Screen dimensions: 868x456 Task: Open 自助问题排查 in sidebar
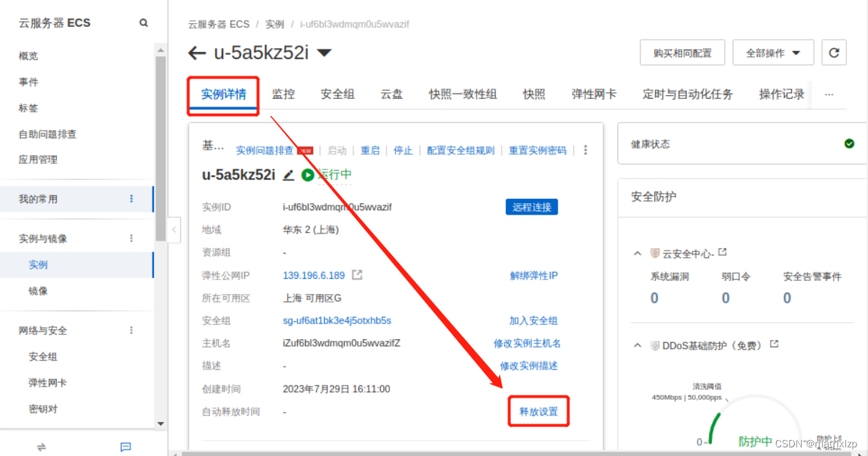[x=48, y=134]
